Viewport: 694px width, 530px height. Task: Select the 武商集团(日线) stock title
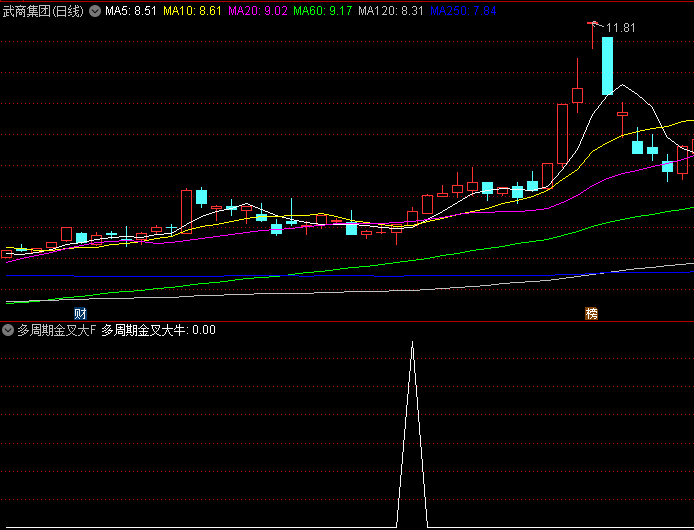click(x=43, y=11)
